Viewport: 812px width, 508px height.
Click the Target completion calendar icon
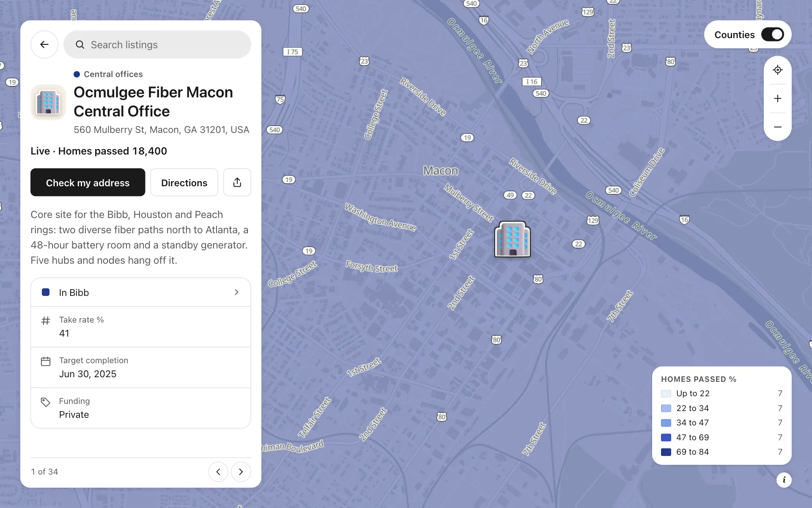point(46,361)
